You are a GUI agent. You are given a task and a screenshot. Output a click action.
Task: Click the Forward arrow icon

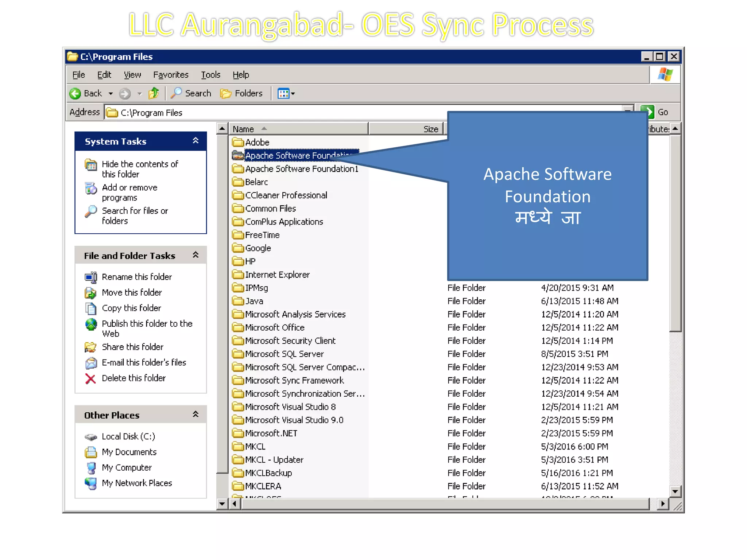click(125, 94)
